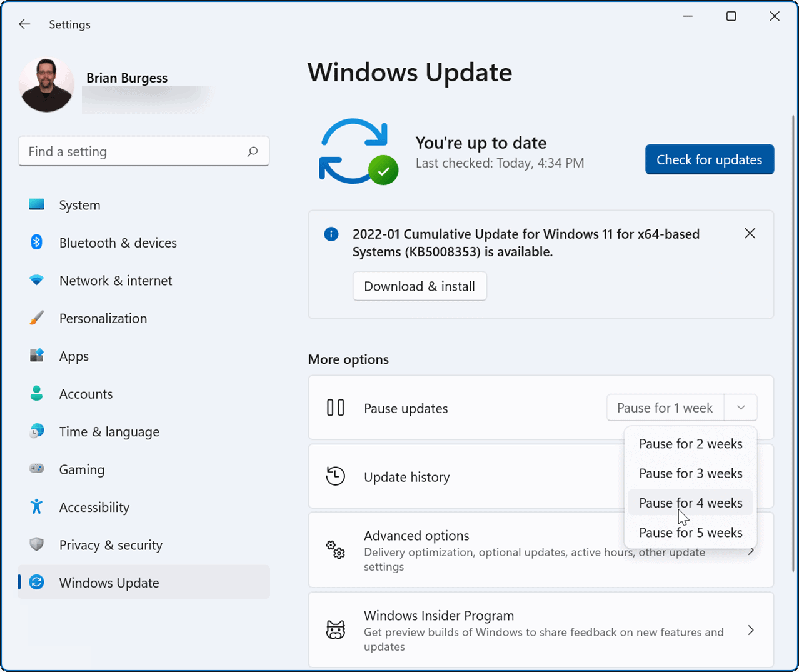Open the Pause updates duration dropdown

740,407
